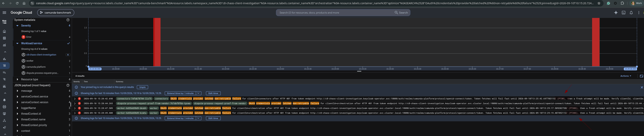The height and width of the screenshot is (136, 644).
Task: Collapse the Severity section
Action: [17, 26]
